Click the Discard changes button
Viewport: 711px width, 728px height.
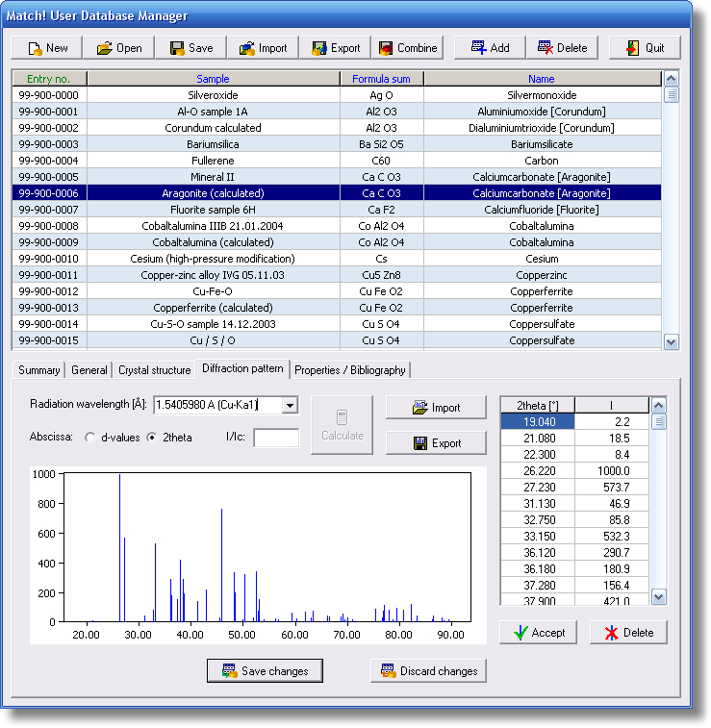click(428, 671)
